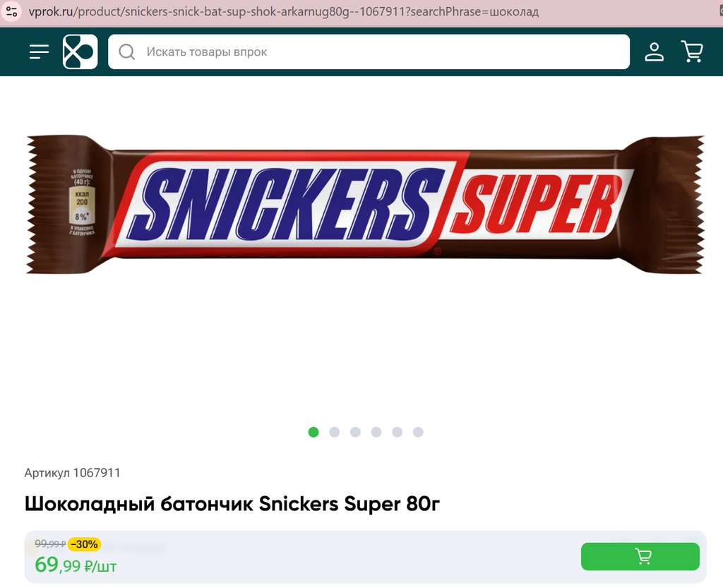
Task: Select the sixth carousel dot
Action: [x=418, y=432]
